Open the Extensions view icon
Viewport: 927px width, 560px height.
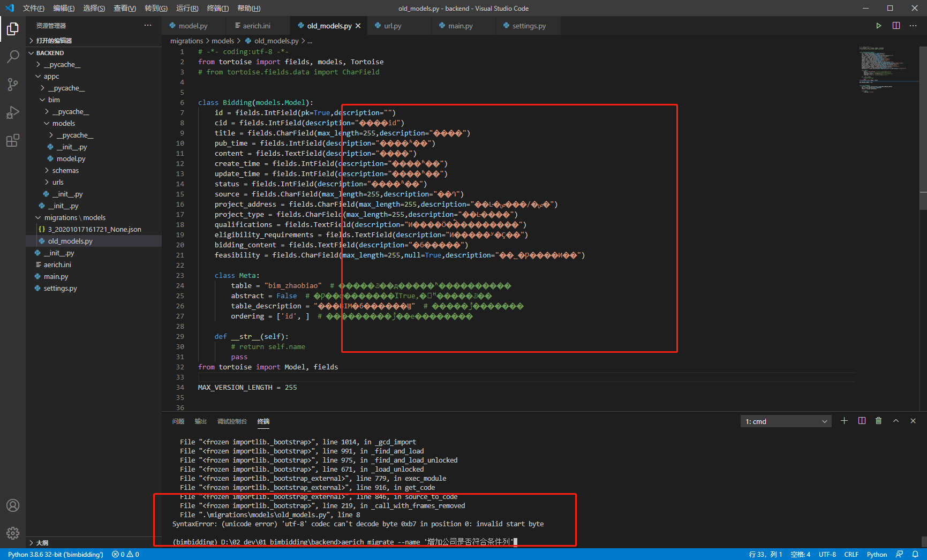pos(13,140)
